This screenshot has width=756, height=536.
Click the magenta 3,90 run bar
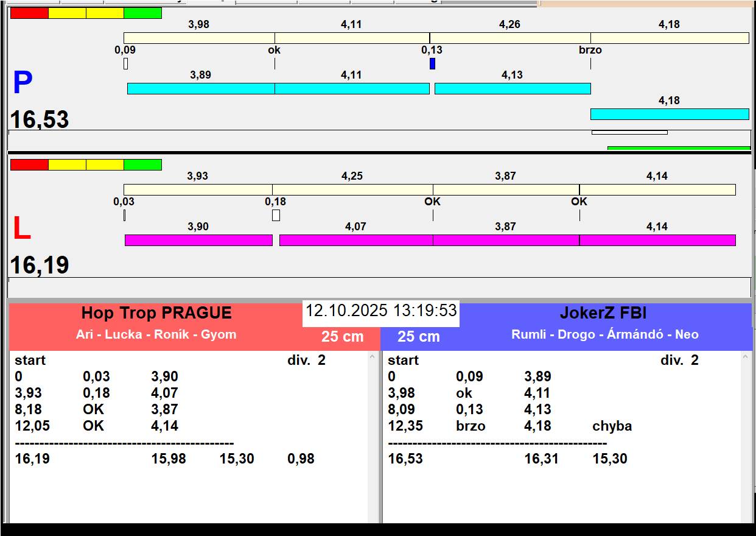(x=198, y=240)
